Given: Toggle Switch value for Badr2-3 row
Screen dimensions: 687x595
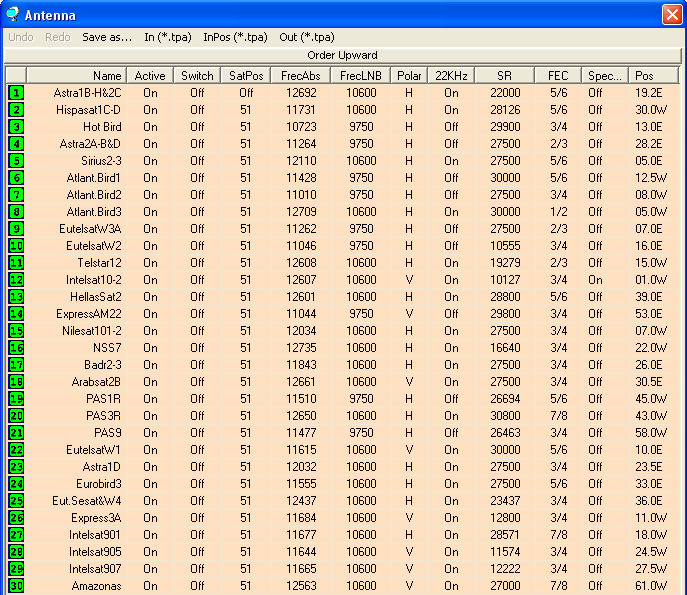Looking at the screenshot, I should point(197,365).
